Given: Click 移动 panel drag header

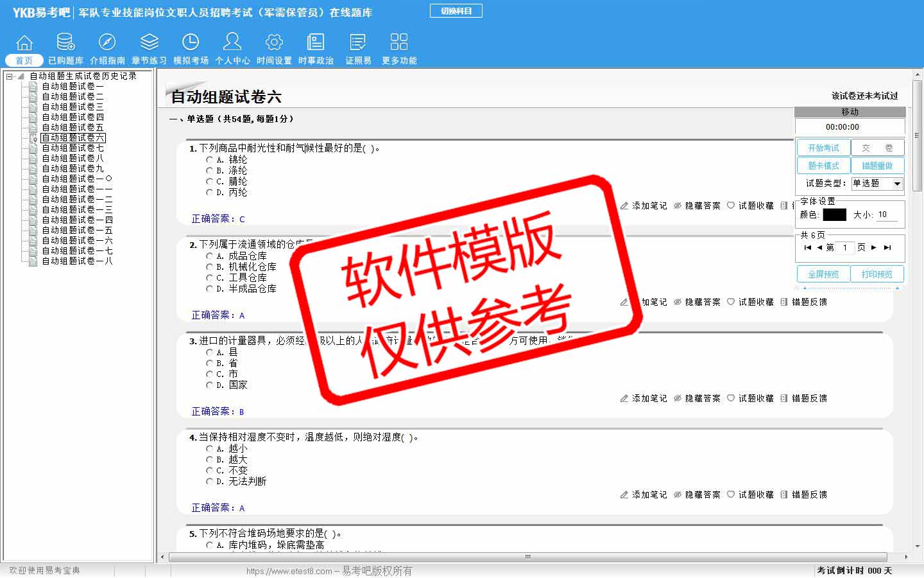Looking at the screenshot, I should pos(850,112).
